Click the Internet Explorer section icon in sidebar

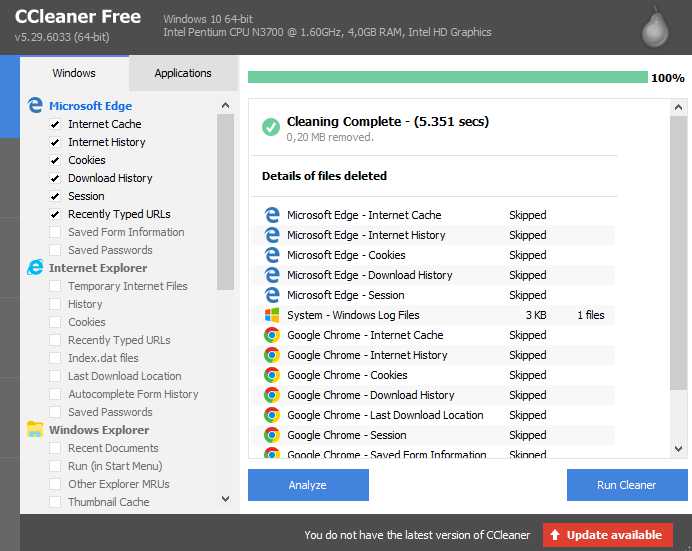(35, 267)
